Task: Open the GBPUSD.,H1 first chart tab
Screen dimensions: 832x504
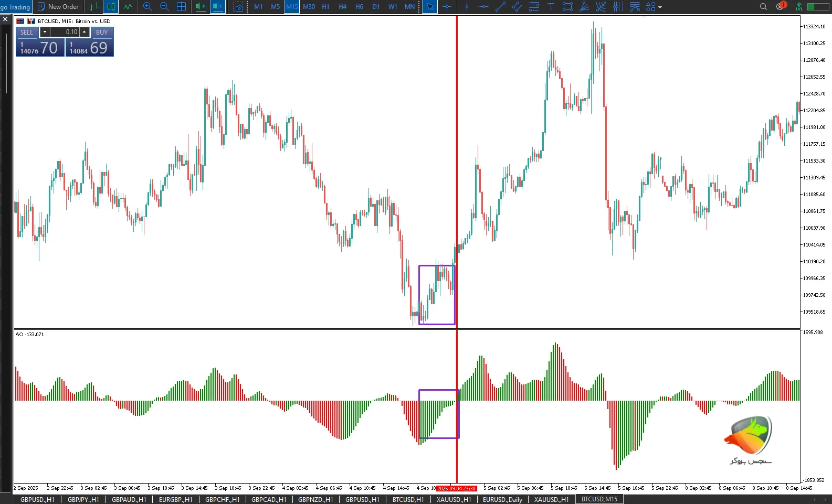Action: [37, 499]
